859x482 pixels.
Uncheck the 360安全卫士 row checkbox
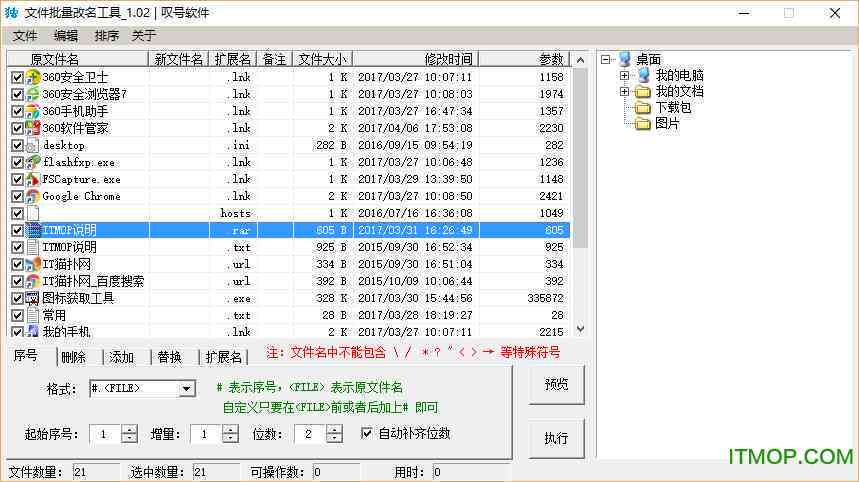click(x=17, y=77)
